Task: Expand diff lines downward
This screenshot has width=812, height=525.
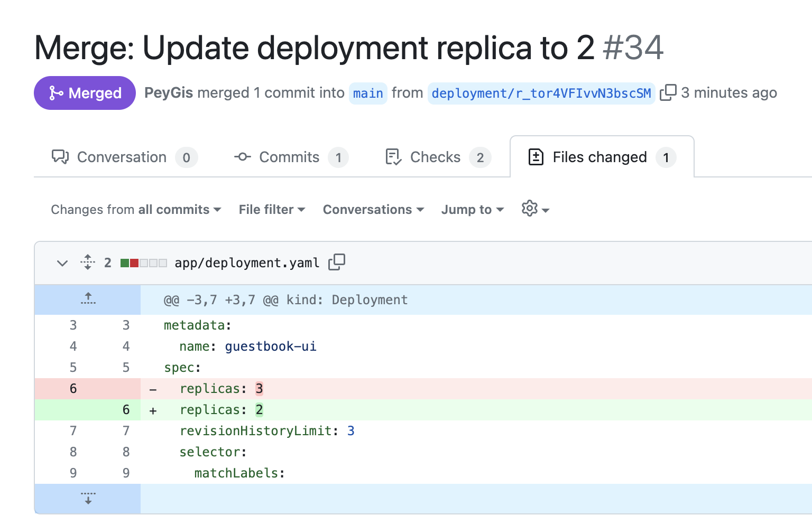Action: (88, 498)
